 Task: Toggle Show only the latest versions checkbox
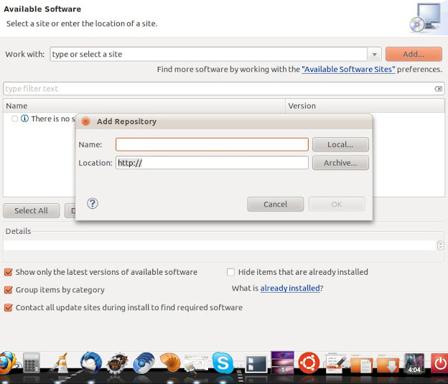(8, 272)
